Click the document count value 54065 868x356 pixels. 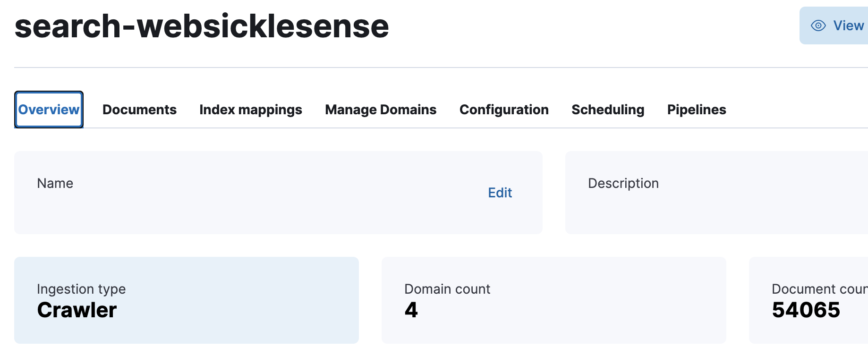click(x=806, y=310)
